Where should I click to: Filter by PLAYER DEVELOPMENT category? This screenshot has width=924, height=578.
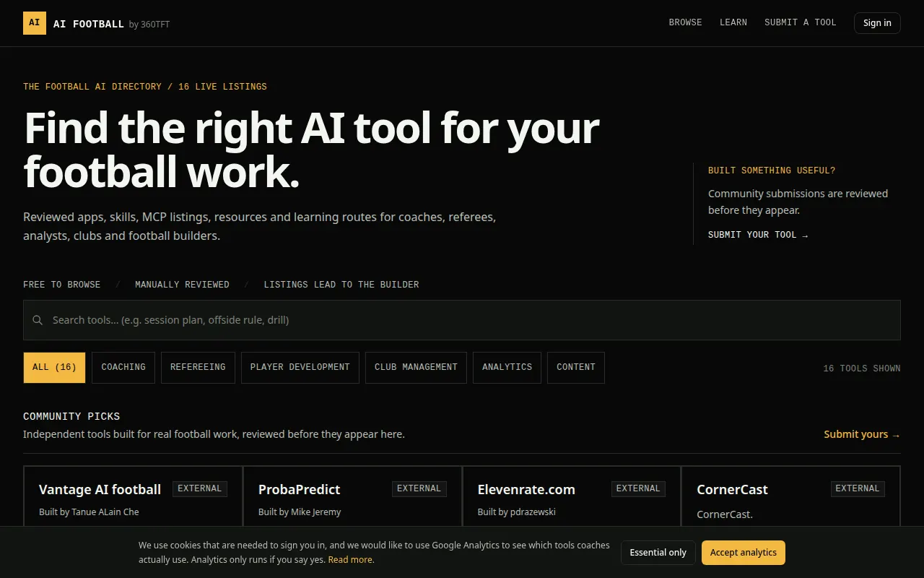300,367
